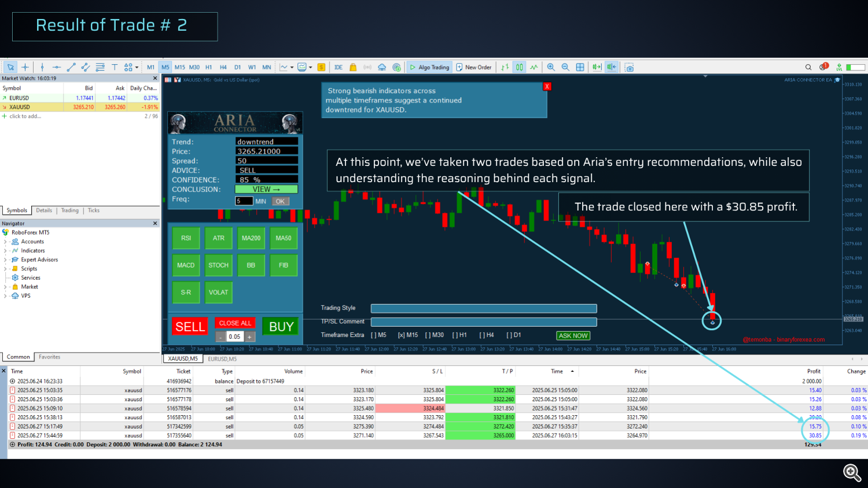
Task: Click the Trading Style input field
Action: pyautogui.click(x=484, y=308)
